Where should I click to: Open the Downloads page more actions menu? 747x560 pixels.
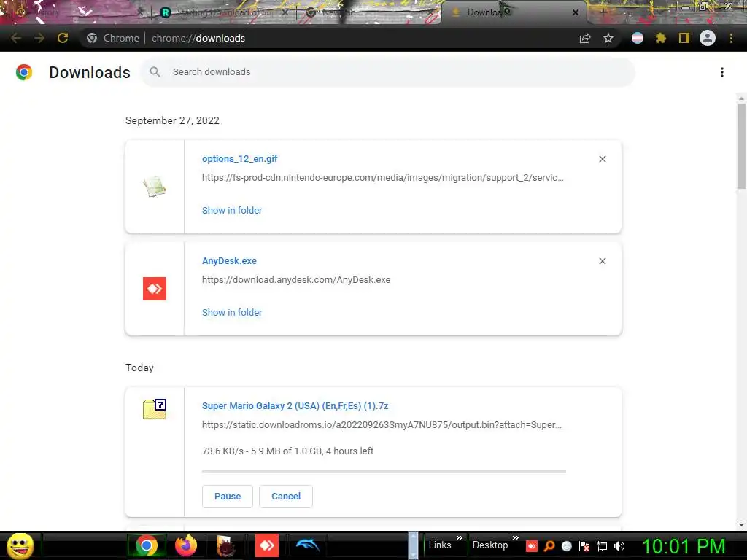pos(722,72)
